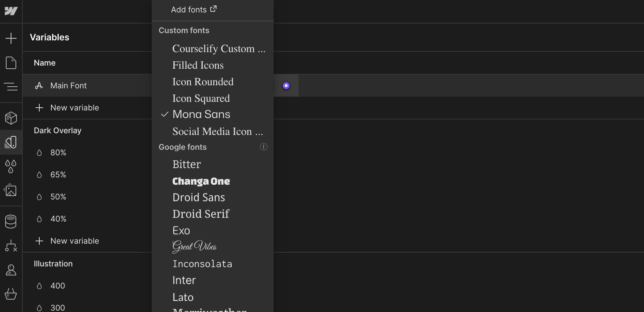The height and width of the screenshot is (312, 644).
Task: Click the droplet icon for 50% variable
Action: point(39,197)
